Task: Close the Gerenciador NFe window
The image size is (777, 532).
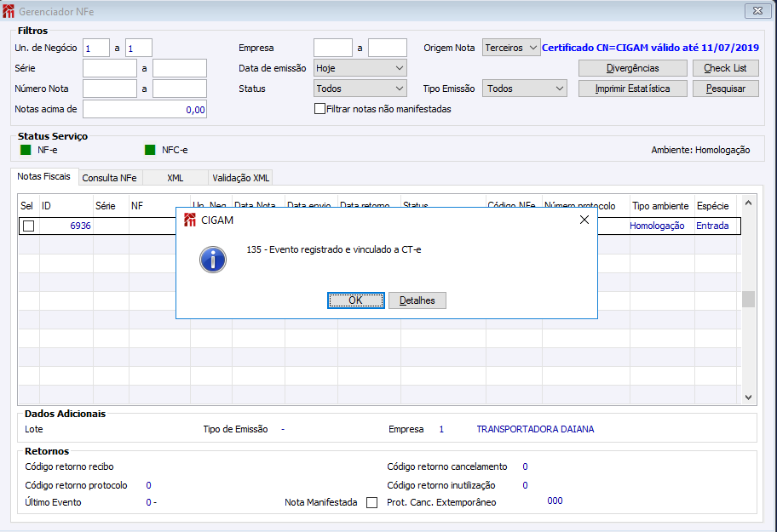Action: click(x=757, y=11)
